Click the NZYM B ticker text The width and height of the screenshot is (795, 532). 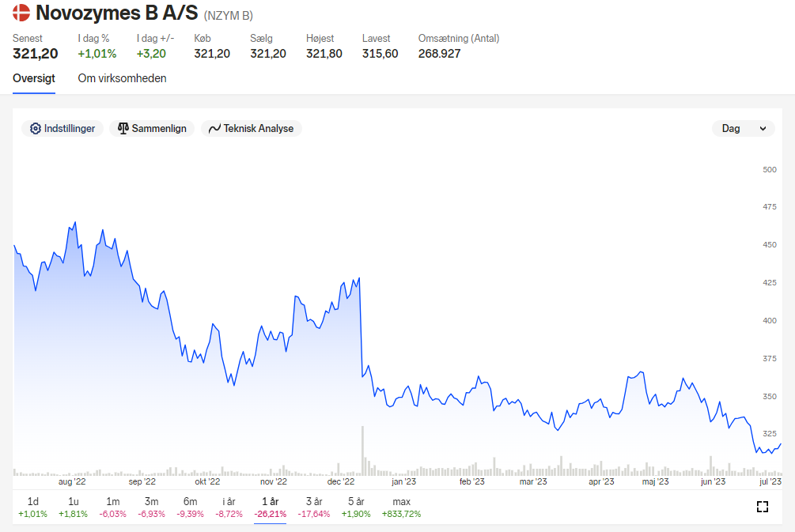tap(228, 16)
